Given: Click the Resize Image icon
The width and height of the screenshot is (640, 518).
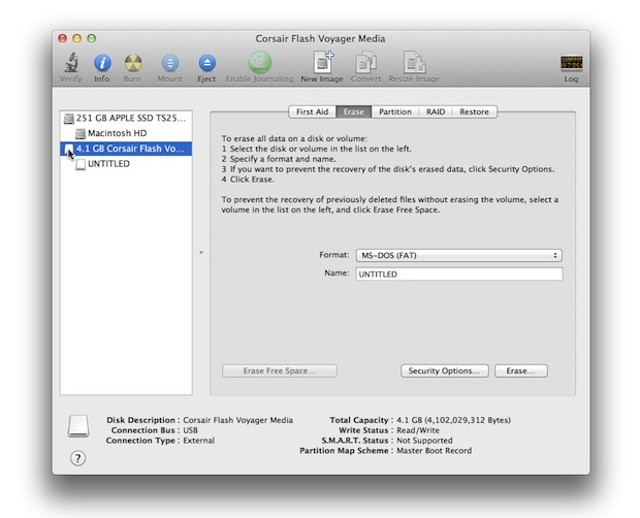Looking at the screenshot, I should coord(414,62).
